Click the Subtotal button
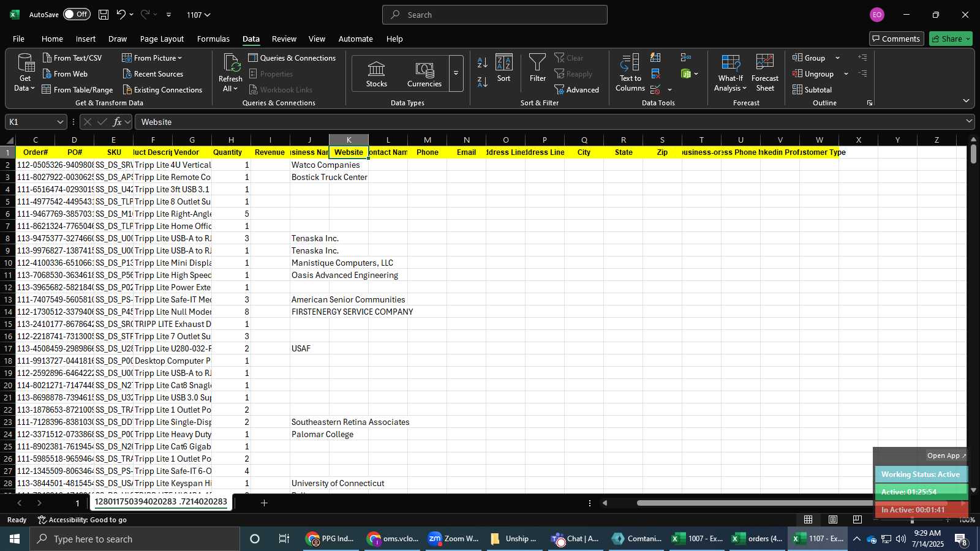 pos(812,89)
